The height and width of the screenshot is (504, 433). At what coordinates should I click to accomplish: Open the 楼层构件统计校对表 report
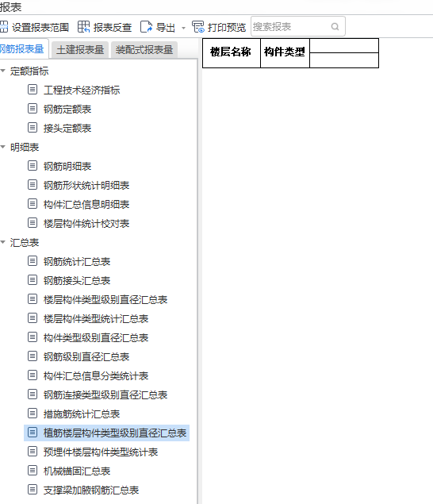click(86, 223)
